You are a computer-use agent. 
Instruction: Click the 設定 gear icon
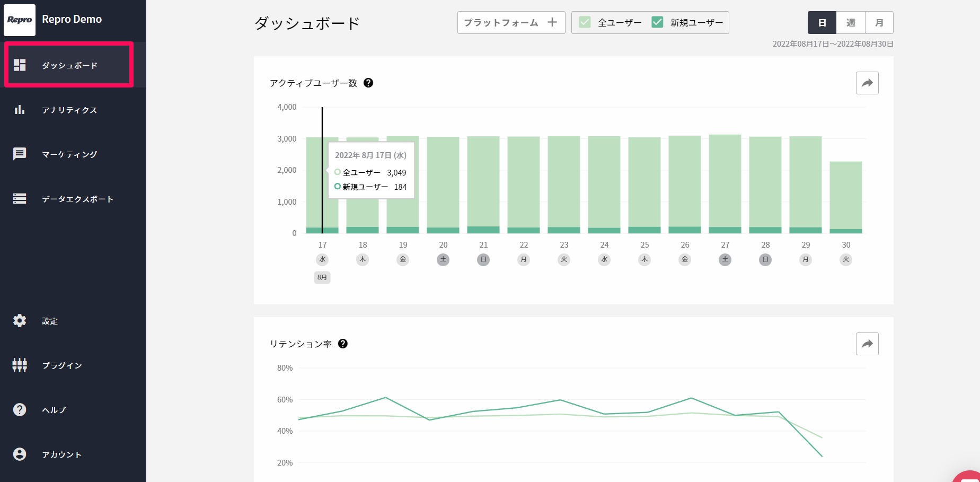click(x=20, y=321)
